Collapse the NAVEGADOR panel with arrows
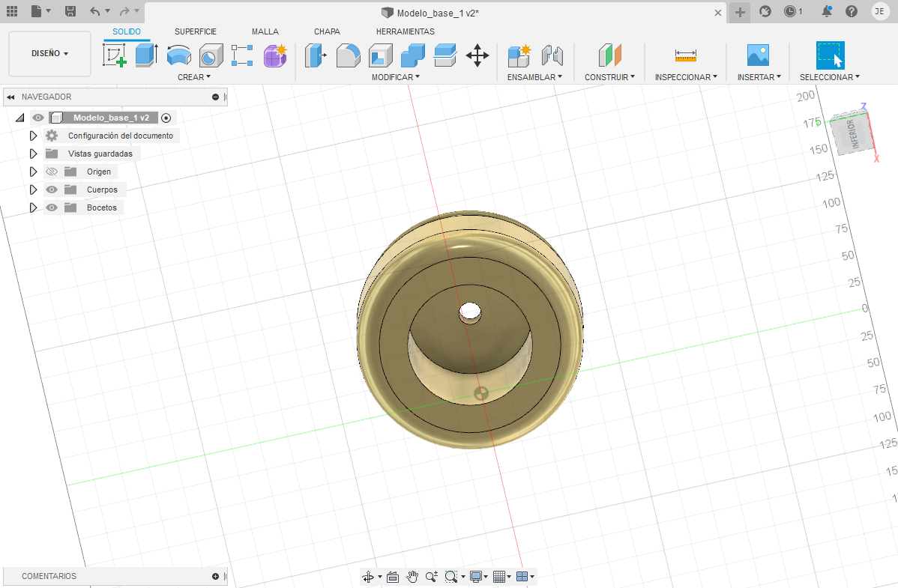 pyautogui.click(x=10, y=97)
